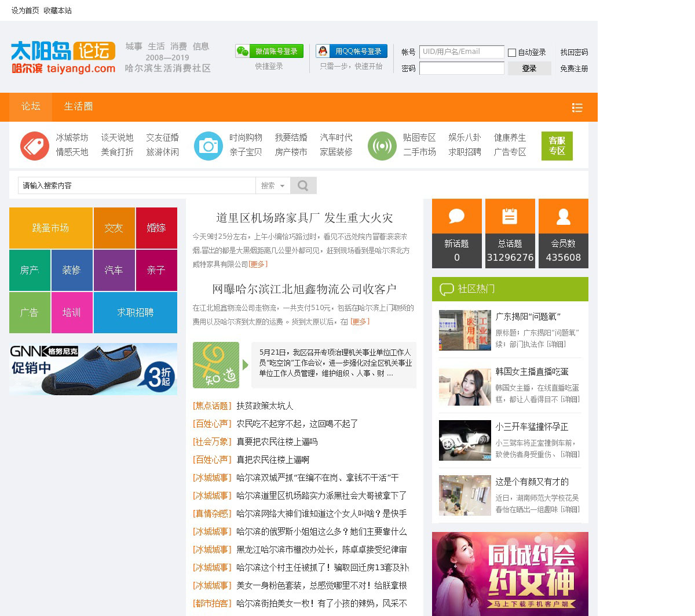Click the member count person icon
This screenshot has width=695, height=616.
563,216
